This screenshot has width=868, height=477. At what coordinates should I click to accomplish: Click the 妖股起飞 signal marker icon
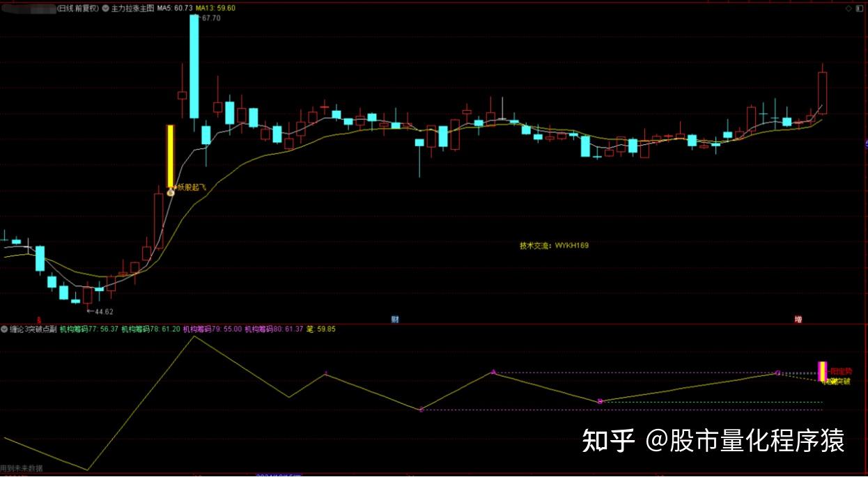tap(171, 193)
